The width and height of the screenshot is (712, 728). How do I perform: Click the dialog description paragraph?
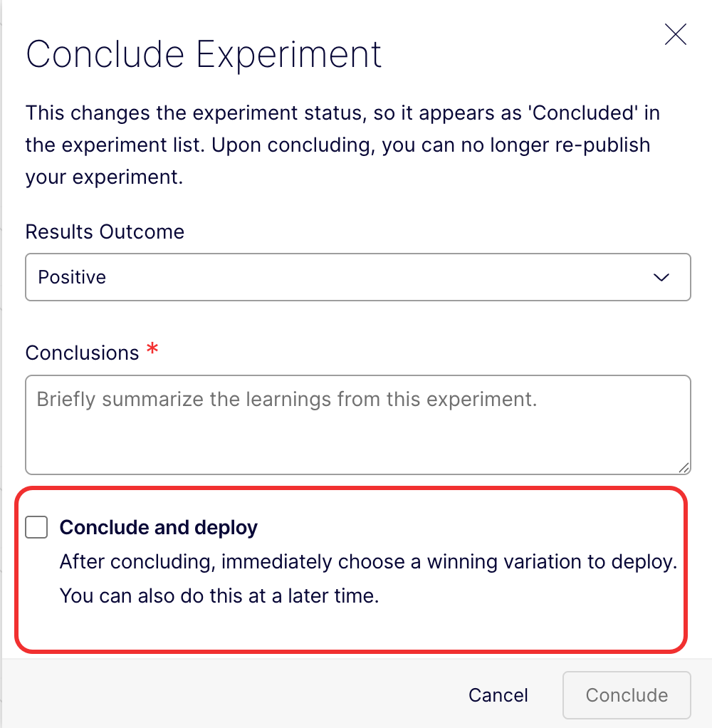(x=337, y=145)
